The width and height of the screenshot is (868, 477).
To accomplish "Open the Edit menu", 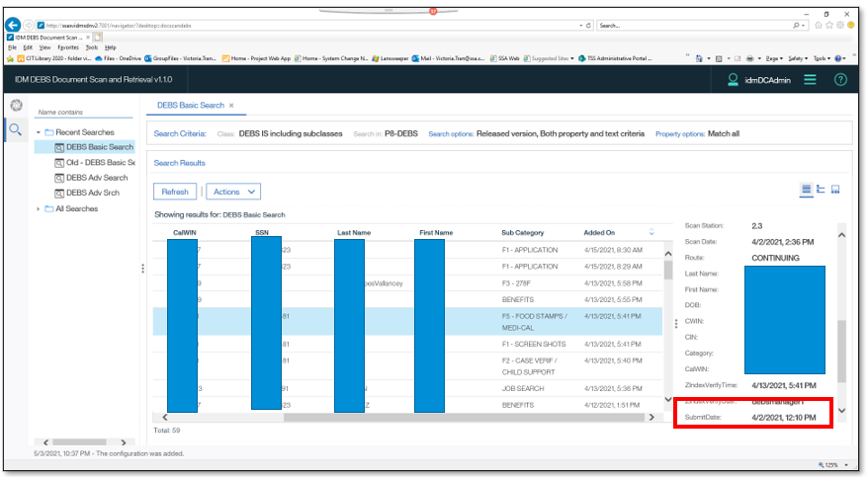I will (x=28, y=47).
